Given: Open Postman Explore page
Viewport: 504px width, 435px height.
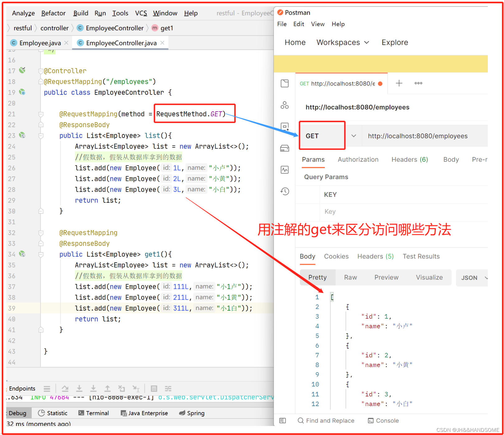Looking at the screenshot, I should 395,42.
